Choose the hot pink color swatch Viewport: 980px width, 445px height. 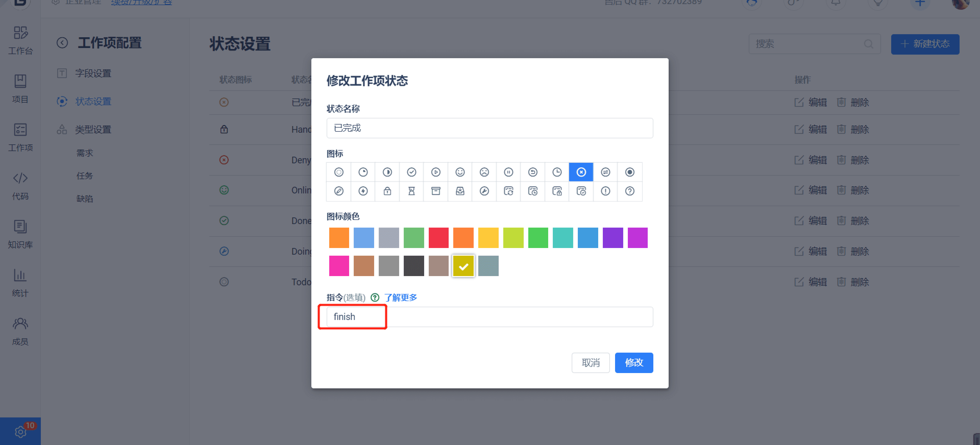(339, 266)
